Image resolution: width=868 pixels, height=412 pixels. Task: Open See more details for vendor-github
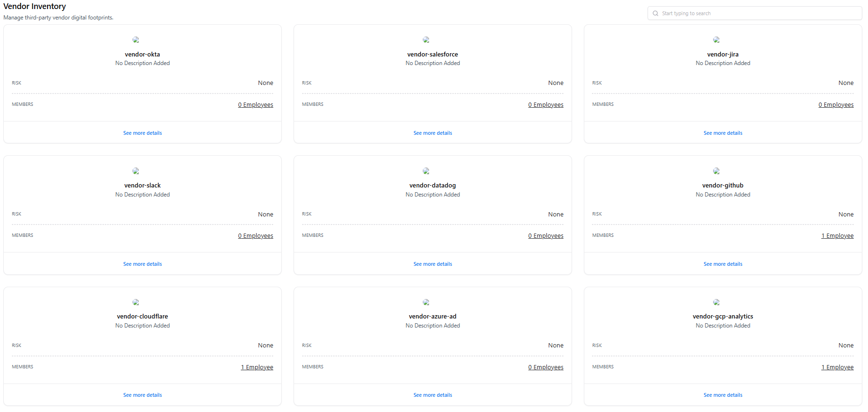(x=723, y=264)
